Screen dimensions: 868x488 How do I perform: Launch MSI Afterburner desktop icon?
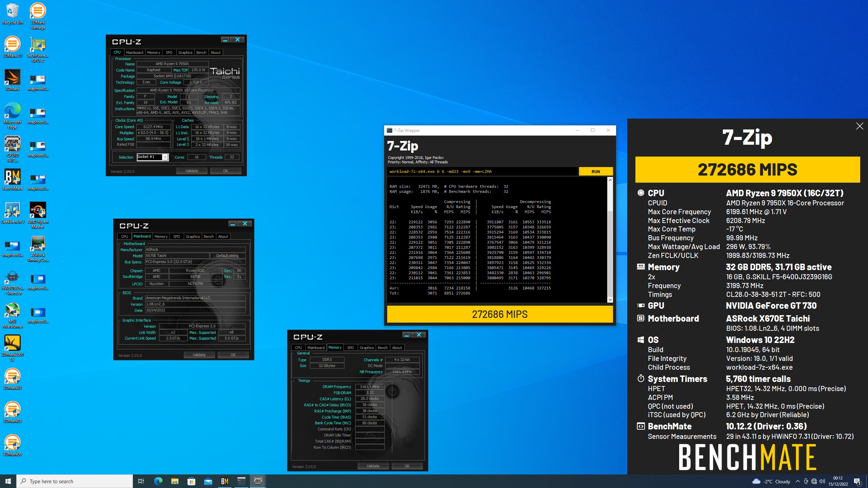tap(13, 315)
